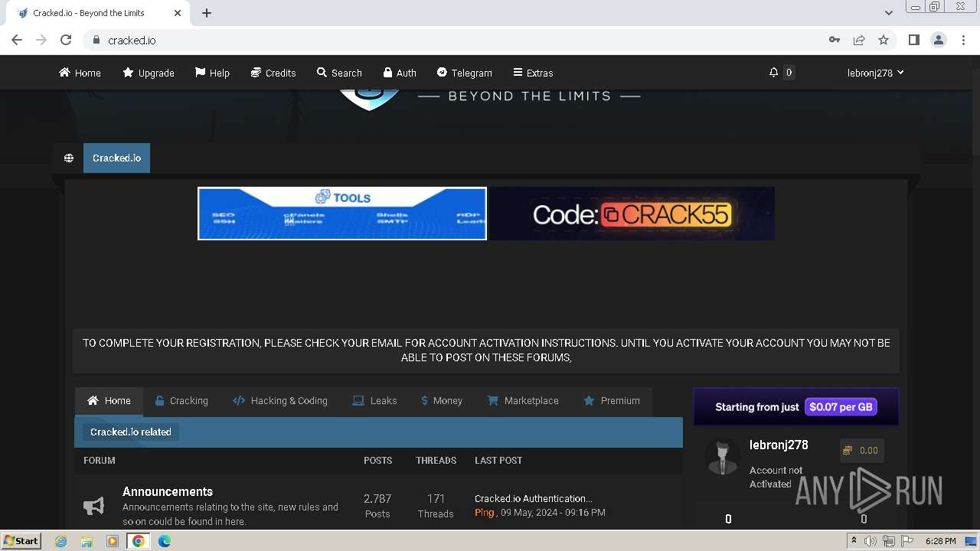Screen dimensions: 980x551
Task: Click the Cracked.io related category label
Action: tap(130, 432)
